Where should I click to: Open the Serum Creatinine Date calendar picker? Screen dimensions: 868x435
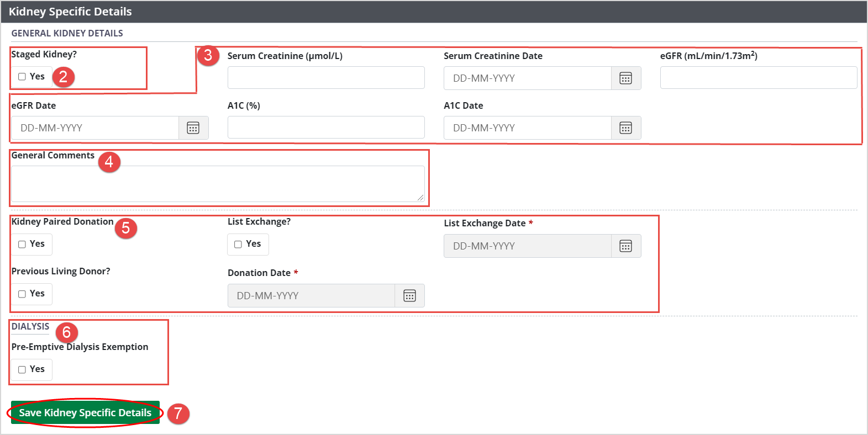pos(625,78)
